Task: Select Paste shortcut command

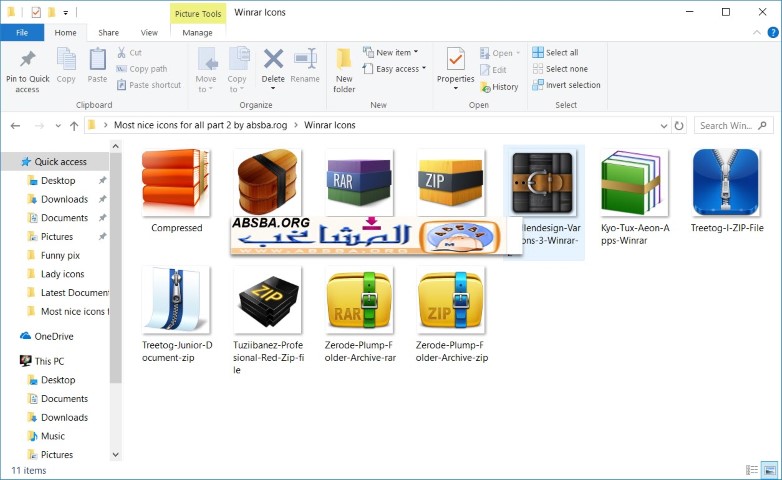Action: (x=149, y=85)
